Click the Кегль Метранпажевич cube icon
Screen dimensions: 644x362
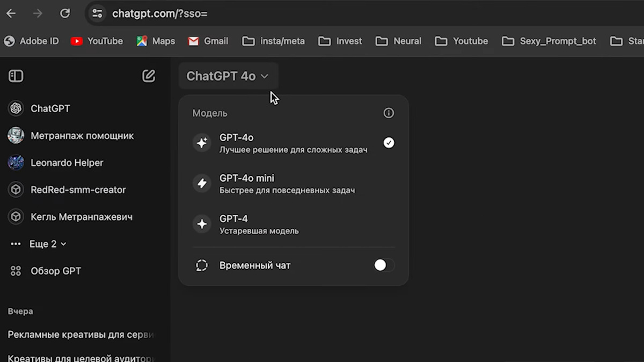click(x=16, y=217)
